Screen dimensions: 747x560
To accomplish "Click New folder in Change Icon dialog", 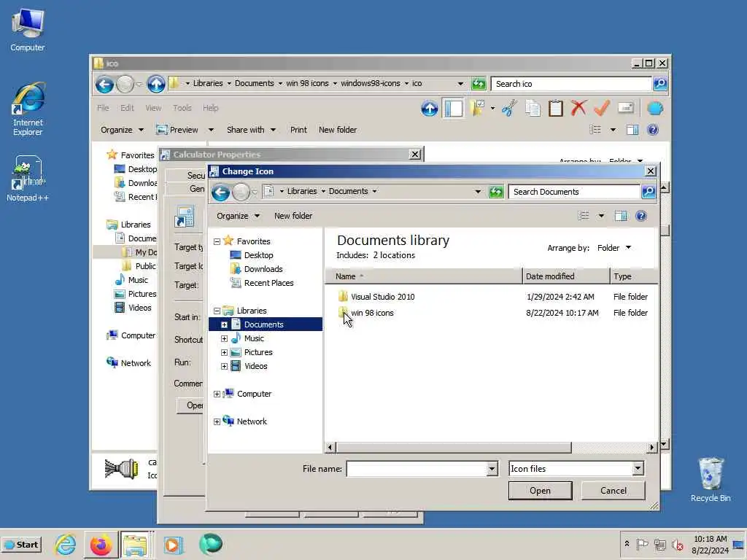I will 293,216.
